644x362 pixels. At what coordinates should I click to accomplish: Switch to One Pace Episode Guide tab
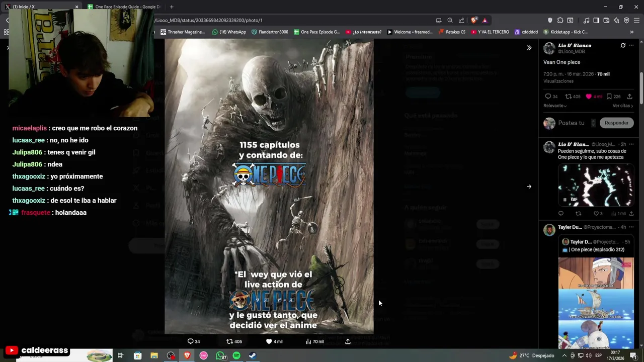123,7
